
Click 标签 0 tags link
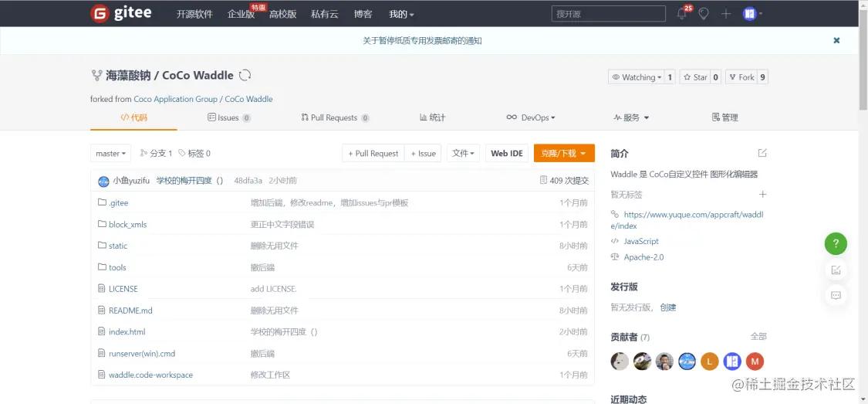(x=194, y=154)
